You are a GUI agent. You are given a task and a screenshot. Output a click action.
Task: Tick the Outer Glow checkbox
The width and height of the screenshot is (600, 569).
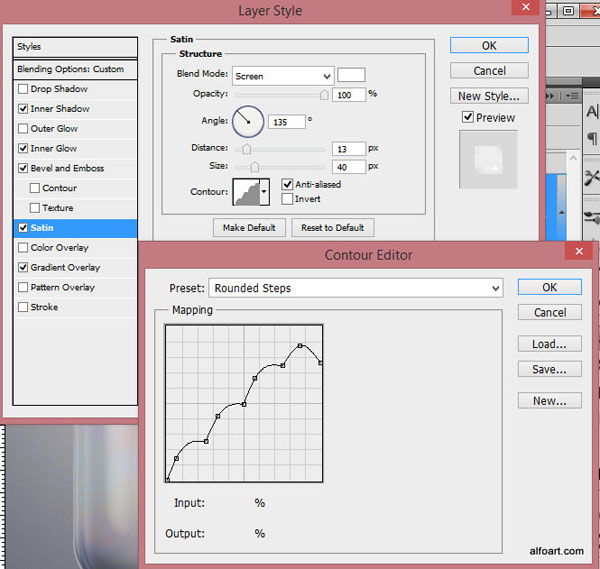[23, 129]
